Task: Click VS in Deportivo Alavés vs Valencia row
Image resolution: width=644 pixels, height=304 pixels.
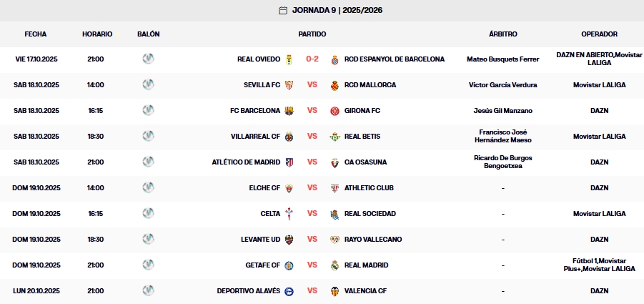Action: point(312,291)
